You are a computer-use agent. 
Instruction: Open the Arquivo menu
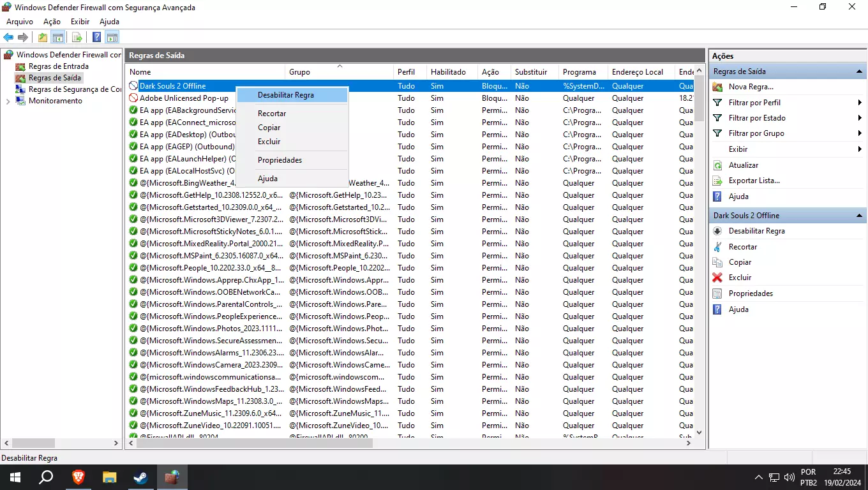(20, 22)
